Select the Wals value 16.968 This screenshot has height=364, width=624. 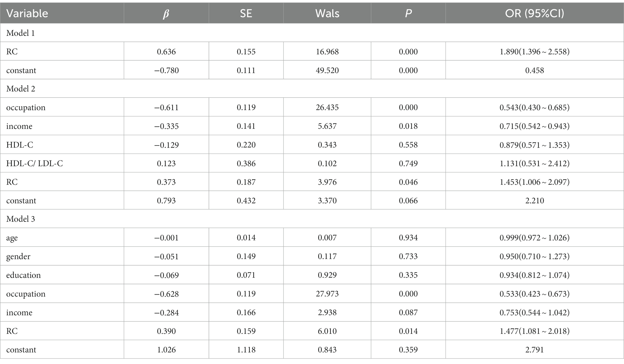tap(327, 52)
